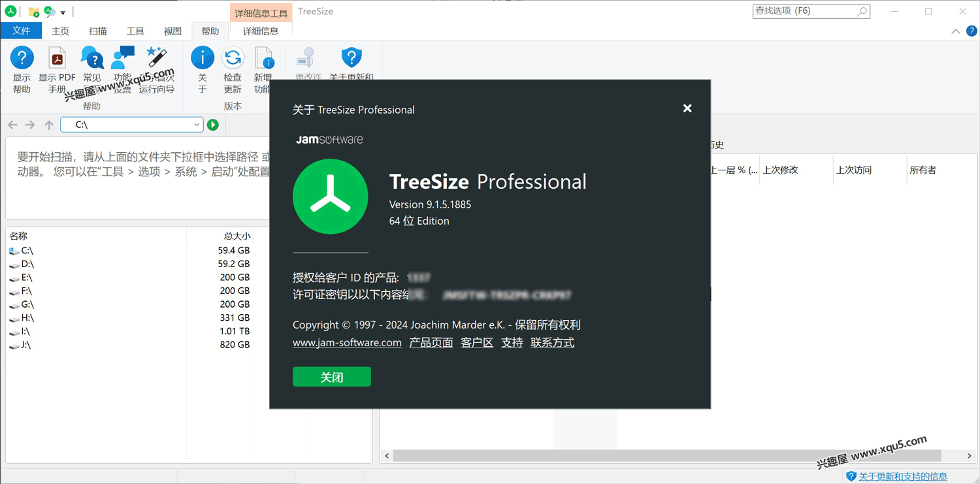Expand the C:\ path dropdown arrow
The width and height of the screenshot is (980, 484).
click(x=196, y=125)
